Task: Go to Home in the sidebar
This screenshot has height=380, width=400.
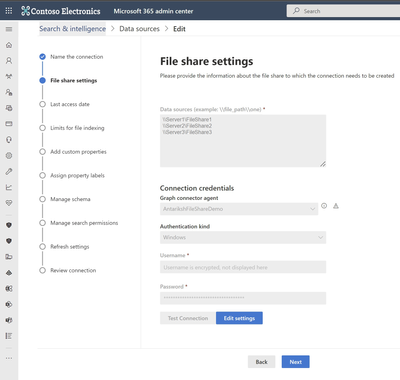Action: (9, 45)
